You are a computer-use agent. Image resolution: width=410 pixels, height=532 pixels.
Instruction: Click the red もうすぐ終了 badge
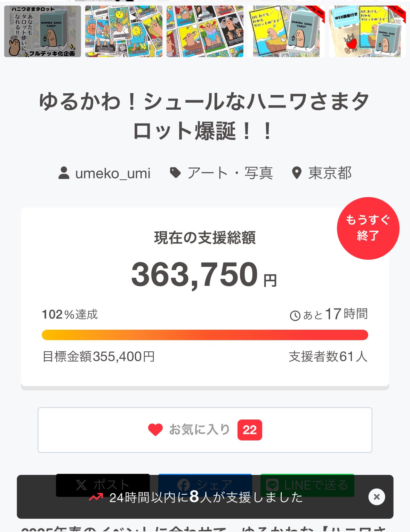click(x=368, y=228)
